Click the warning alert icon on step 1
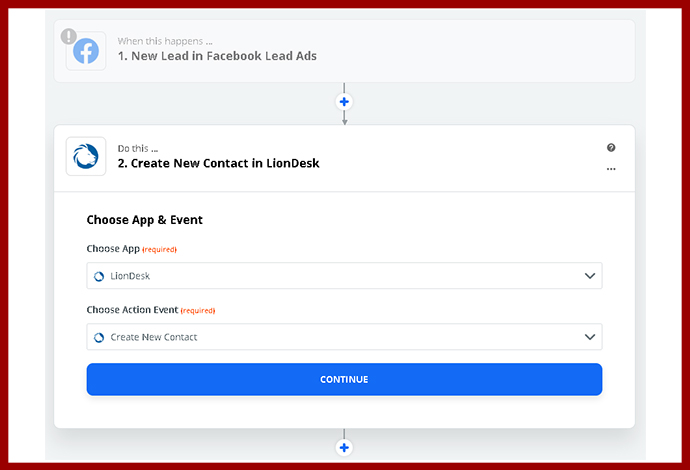 [x=68, y=36]
